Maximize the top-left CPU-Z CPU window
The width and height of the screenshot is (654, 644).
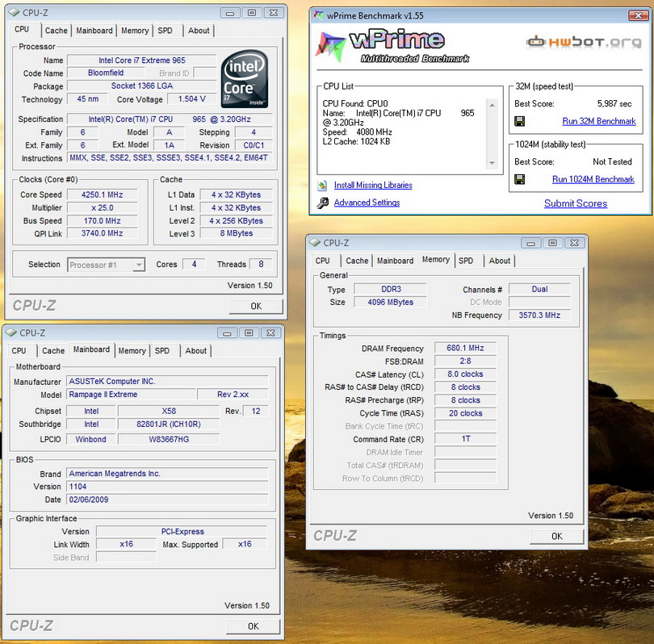(252, 13)
